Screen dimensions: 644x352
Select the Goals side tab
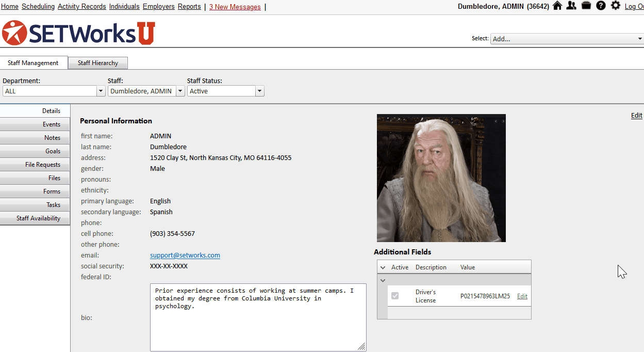35,151
